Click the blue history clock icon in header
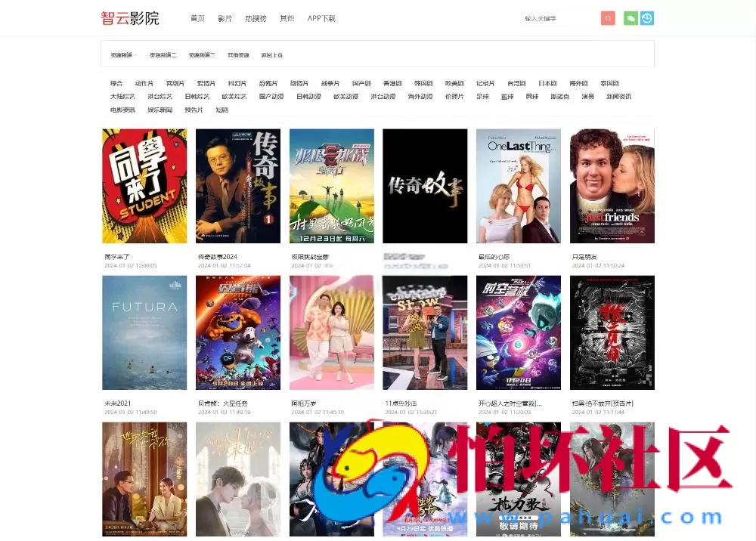 pos(648,17)
